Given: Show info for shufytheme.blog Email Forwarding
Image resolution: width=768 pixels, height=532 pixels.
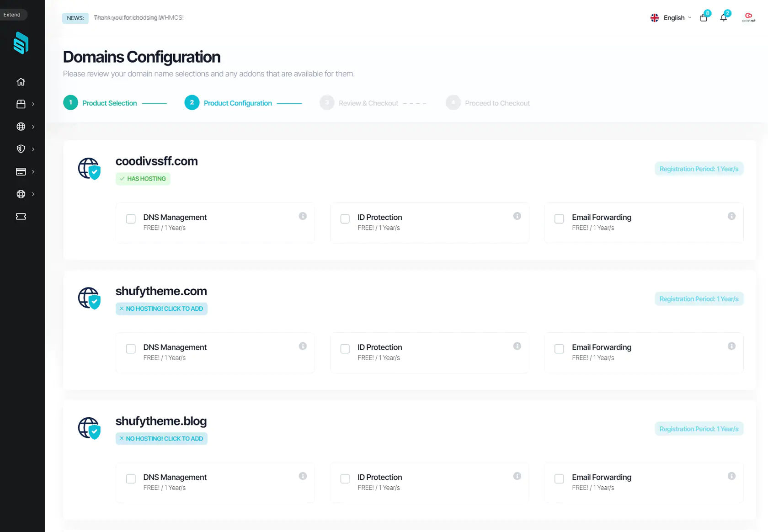Looking at the screenshot, I should tap(731, 476).
